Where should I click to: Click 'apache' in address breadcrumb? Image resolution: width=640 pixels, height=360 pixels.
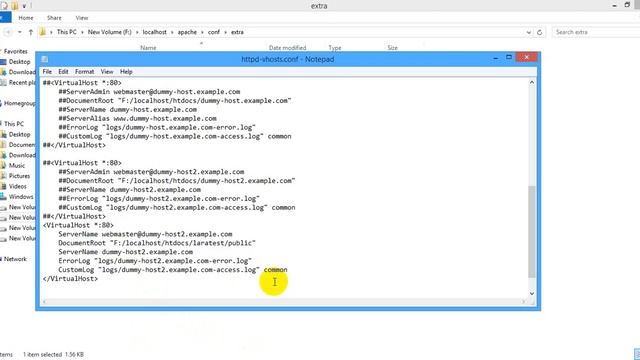pos(187,32)
